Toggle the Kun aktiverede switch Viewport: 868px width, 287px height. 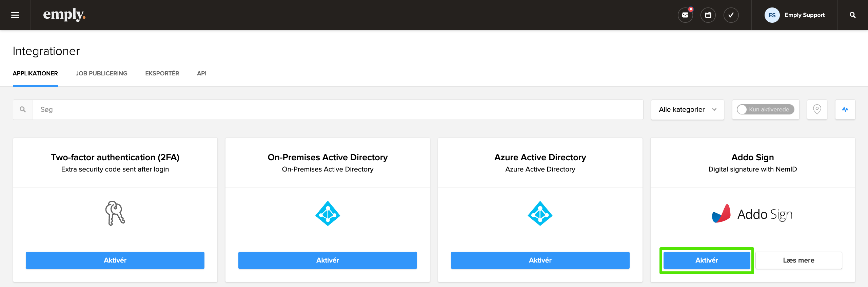click(765, 109)
